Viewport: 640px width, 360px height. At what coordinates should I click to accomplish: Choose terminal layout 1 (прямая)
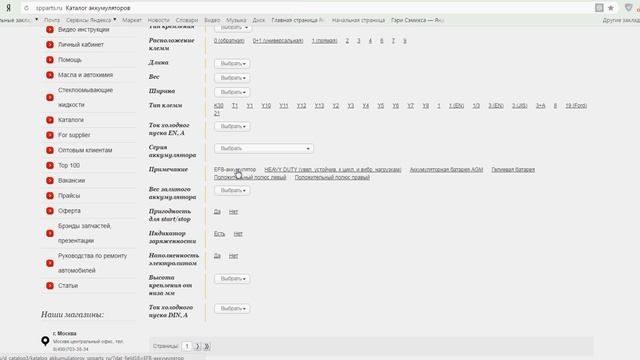tap(324, 41)
